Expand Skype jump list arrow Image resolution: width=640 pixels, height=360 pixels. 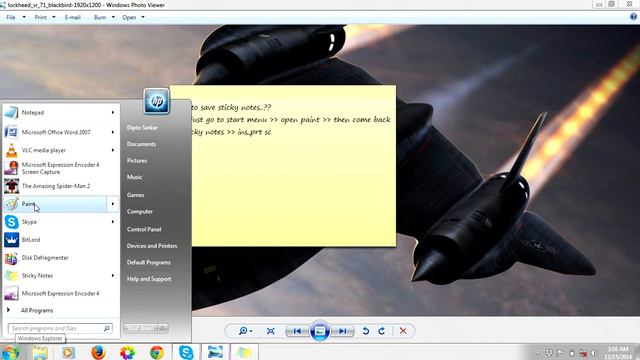click(x=113, y=222)
